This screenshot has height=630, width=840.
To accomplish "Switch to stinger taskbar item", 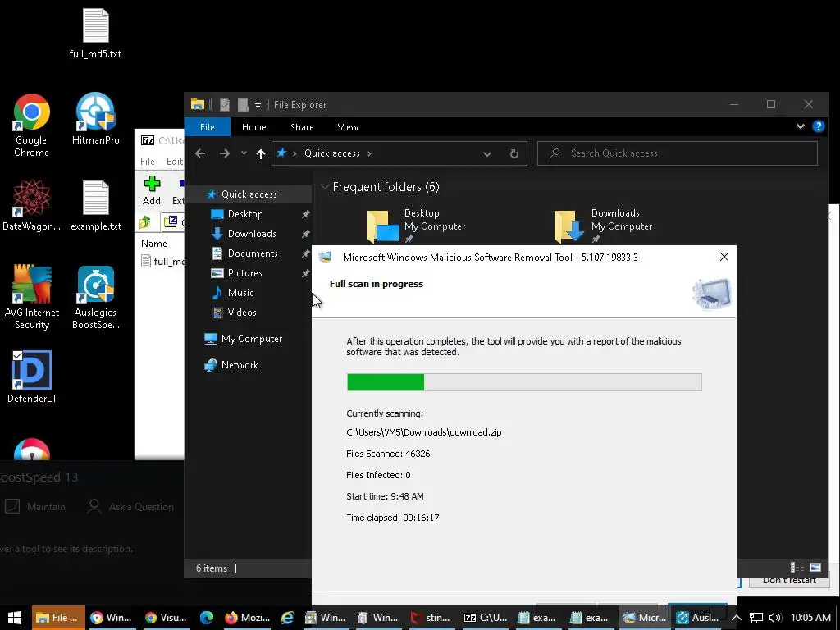I will pyautogui.click(x=431, y=618).
